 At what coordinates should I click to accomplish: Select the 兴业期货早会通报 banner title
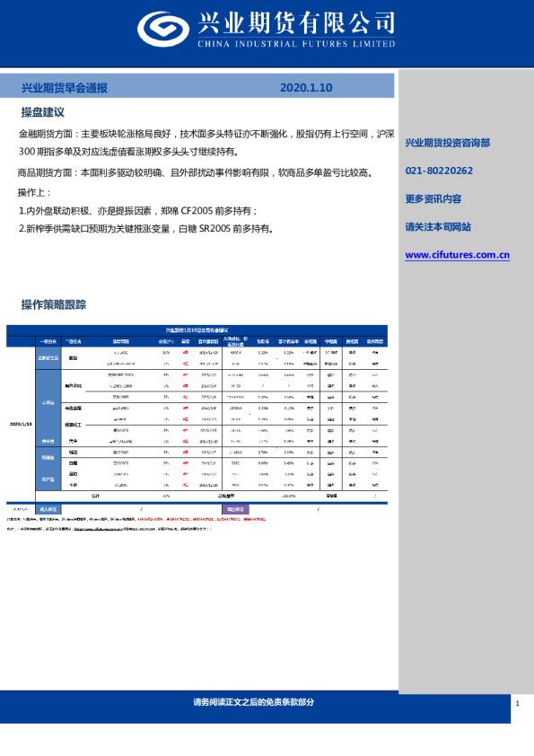point(65,88)
